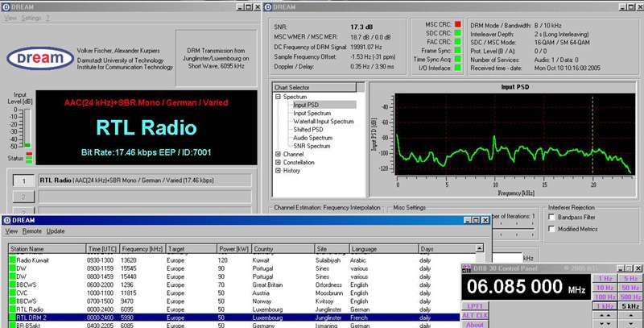Image resolution: width=644 pixels, height=328 pixels.
Task: Click the green Frame Sync indicator
Action: [x=457, y=51]
